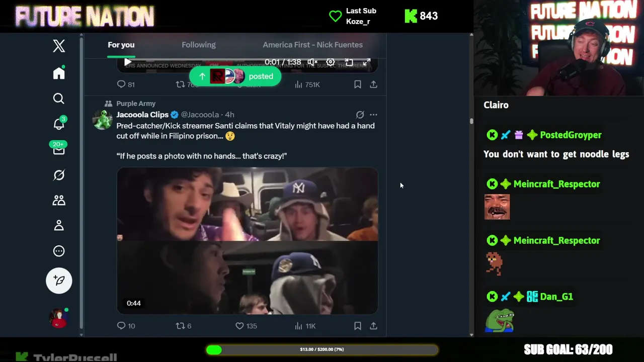Open More circle-dots sidebar menu

click(x=59, y=251)
